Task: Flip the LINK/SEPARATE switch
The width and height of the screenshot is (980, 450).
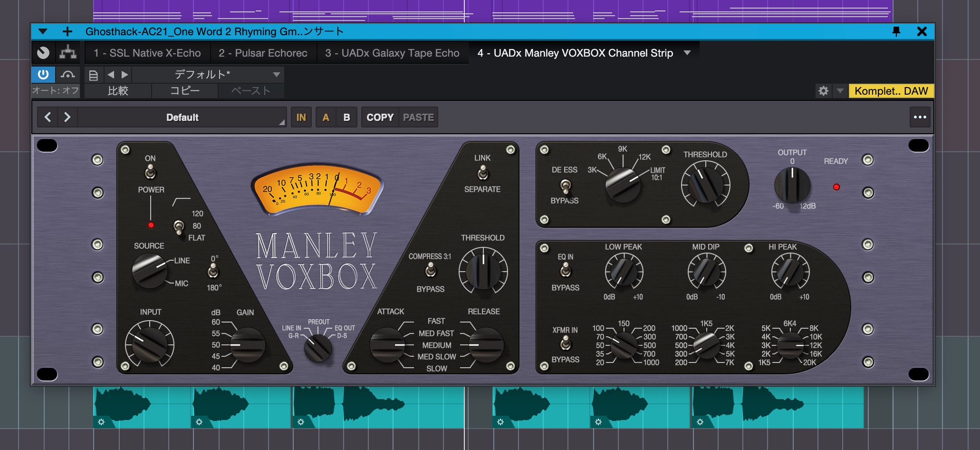Action: click(x=483, y=173)
